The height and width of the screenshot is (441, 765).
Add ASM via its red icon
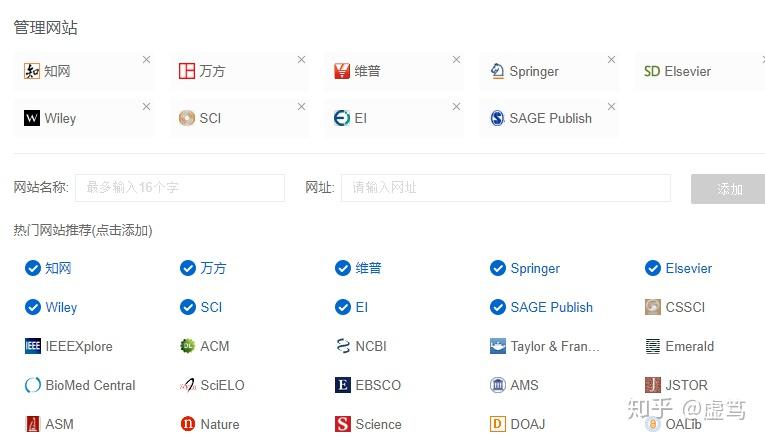33,424
